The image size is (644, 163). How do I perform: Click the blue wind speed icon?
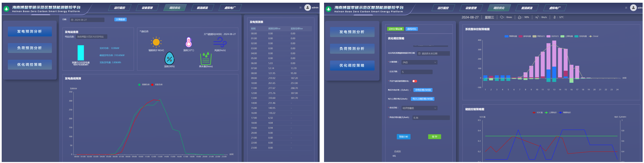coord(220,42)
